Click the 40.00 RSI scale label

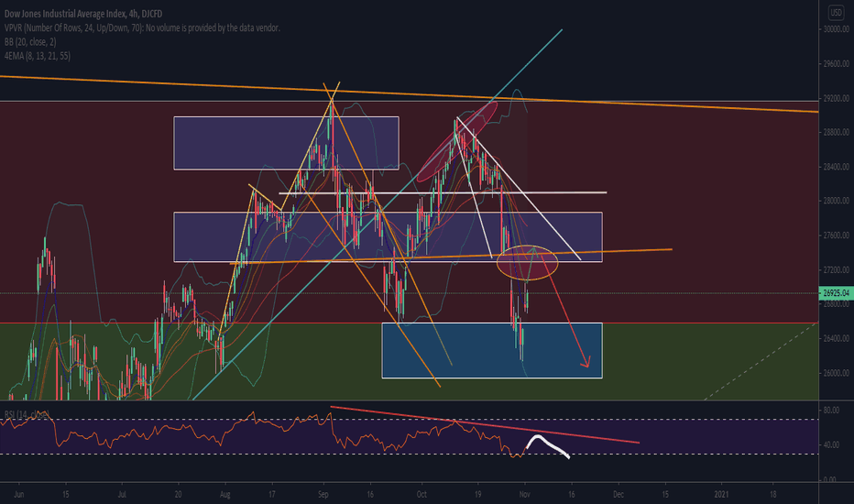pos(831,445)
